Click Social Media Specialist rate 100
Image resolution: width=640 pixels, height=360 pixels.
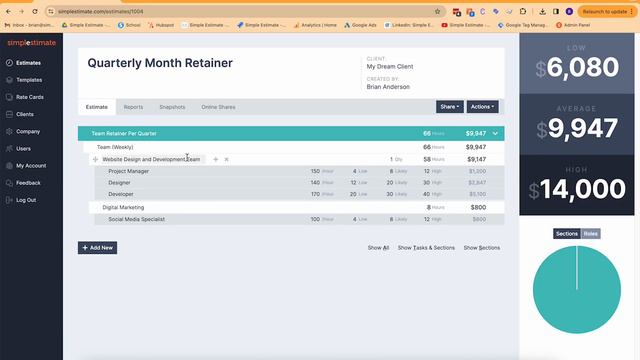tap(315, 219)
